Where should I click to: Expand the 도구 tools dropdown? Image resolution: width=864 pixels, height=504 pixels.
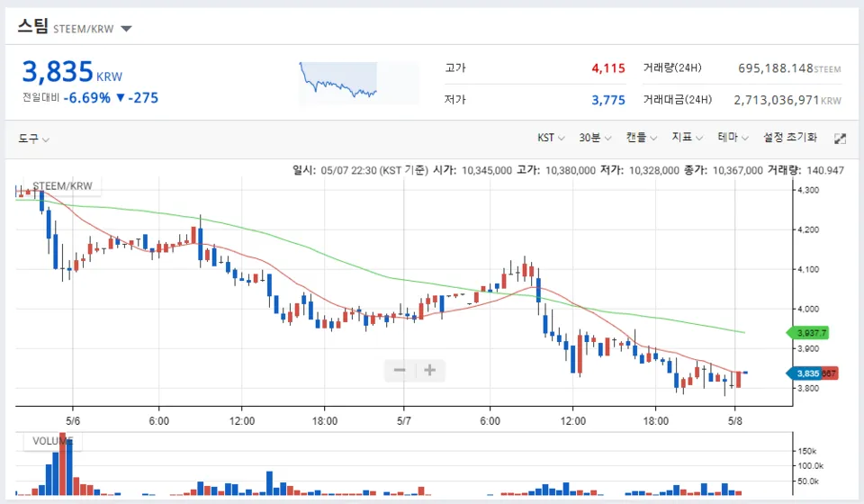(33, 139)
